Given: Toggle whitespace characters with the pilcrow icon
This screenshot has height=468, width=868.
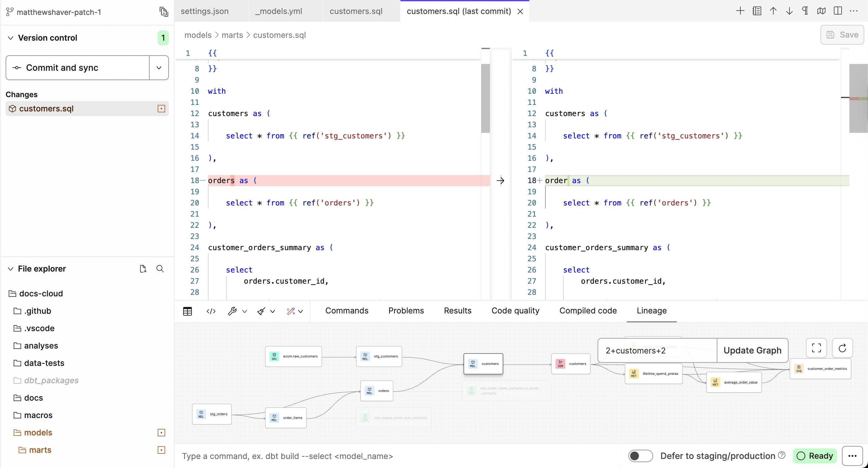Looking at the screenshot, I should point(805,11).
